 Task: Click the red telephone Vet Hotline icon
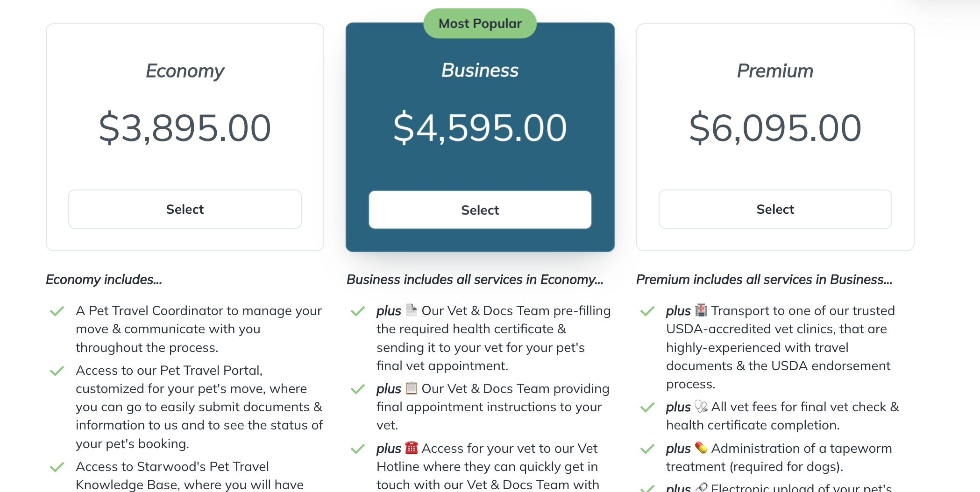411,448
